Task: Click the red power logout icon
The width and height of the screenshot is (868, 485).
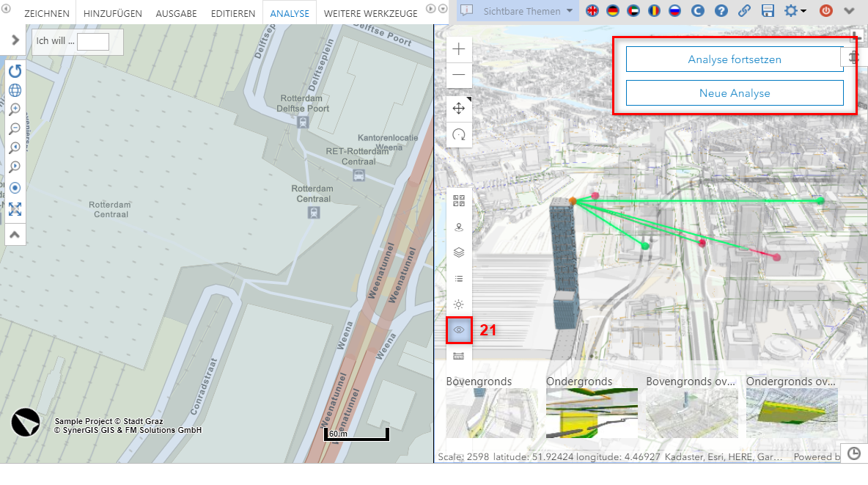Action: tap(826, 11)
